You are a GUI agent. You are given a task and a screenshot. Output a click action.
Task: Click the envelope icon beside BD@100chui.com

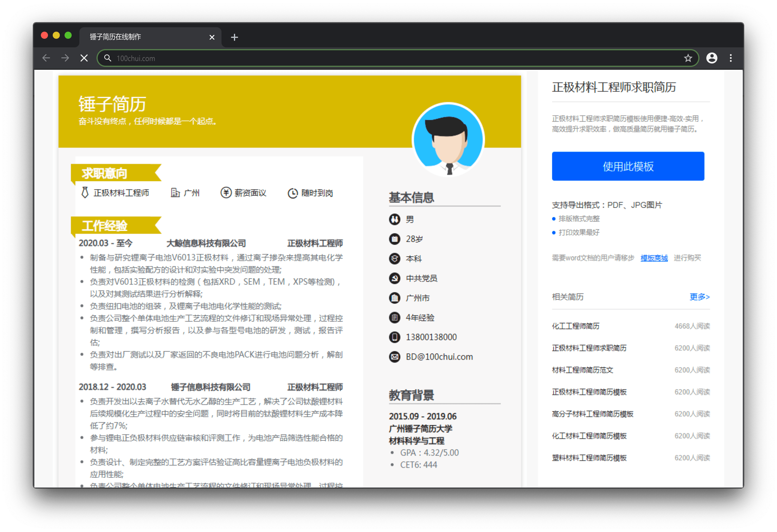point(394,357)
